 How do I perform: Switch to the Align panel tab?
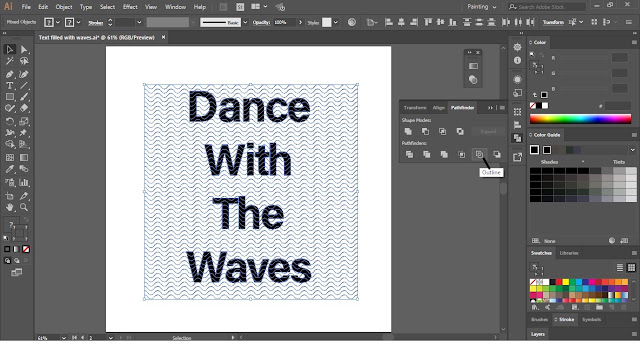coord(439,108)
